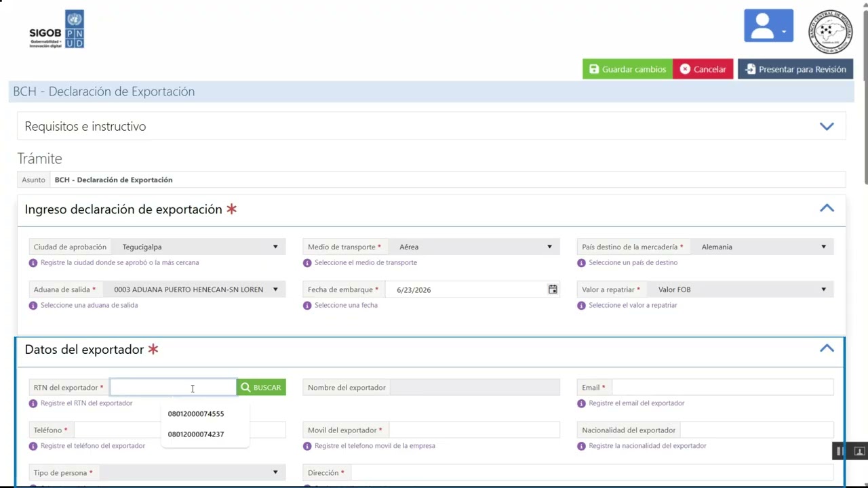Click the Nacionalidad del exportador field

click(757, 430)
